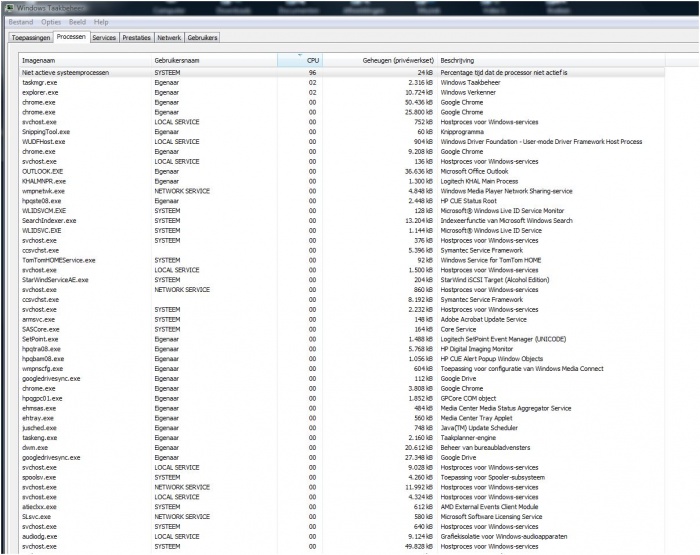Image resolution: width=700 pixels, height=555 pixels.
Task: Select the spoolsv.exe process
Action: tap(342, 477)
